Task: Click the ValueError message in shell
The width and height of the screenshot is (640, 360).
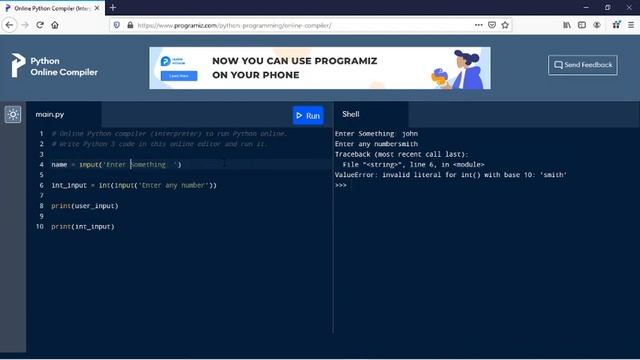Action: click(451, 175)
